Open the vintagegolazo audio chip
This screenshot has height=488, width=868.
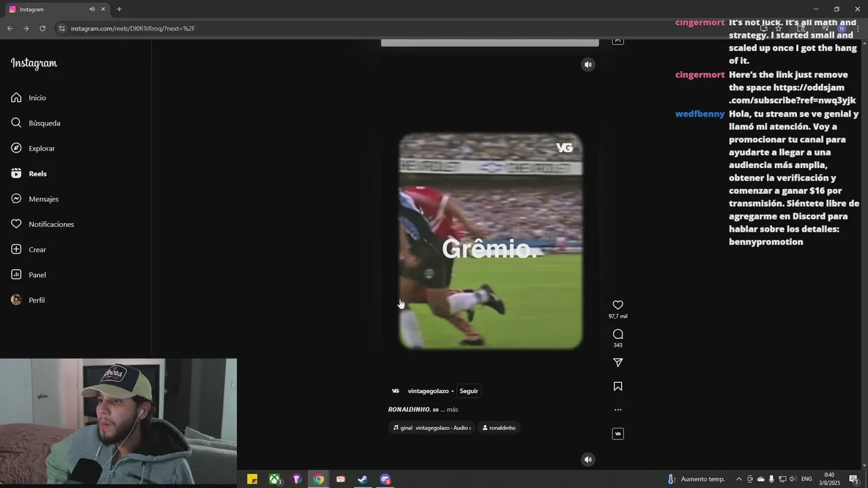click(x=432, y=428)
